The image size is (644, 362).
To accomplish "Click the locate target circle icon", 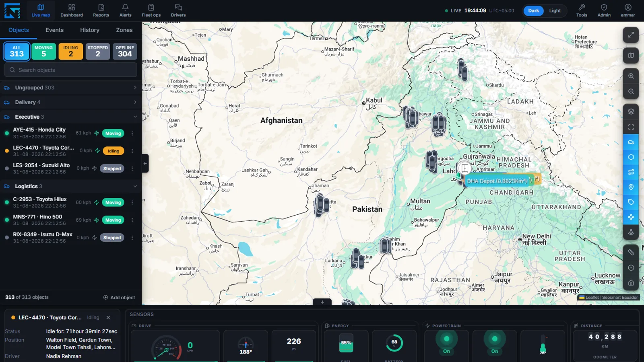I will [x=631, y=268].
